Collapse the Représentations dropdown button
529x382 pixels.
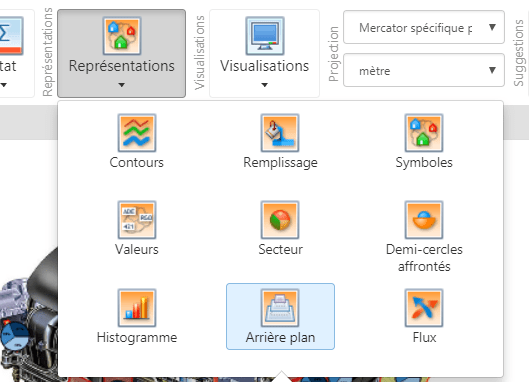pyautogui.click(x=121, y=53)
